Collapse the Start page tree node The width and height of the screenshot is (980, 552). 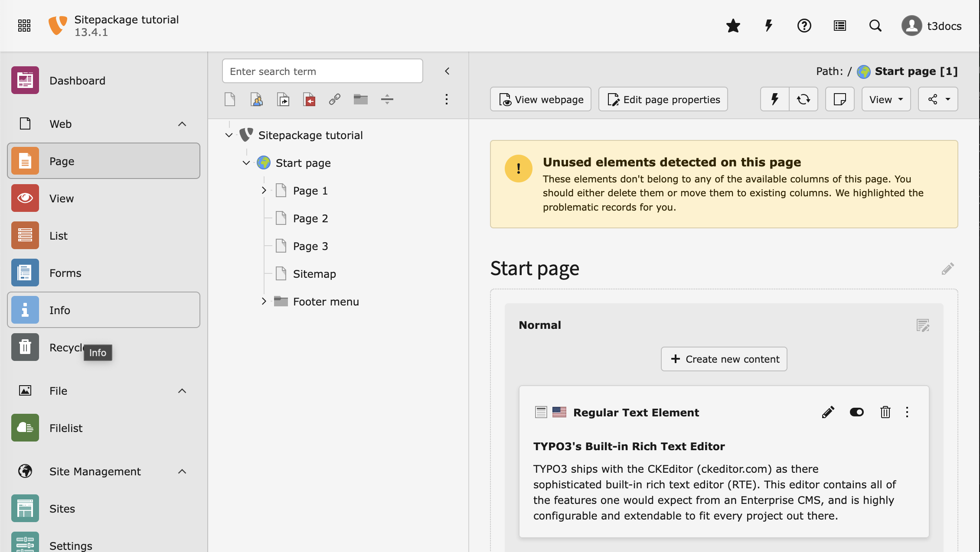pyautogui.click(x=246, y=163)
